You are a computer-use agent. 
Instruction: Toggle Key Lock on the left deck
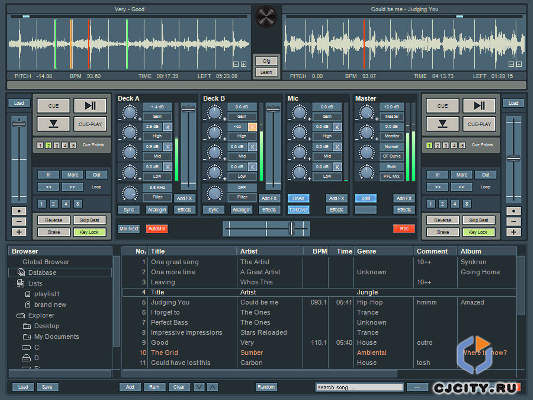coord(89,232)
